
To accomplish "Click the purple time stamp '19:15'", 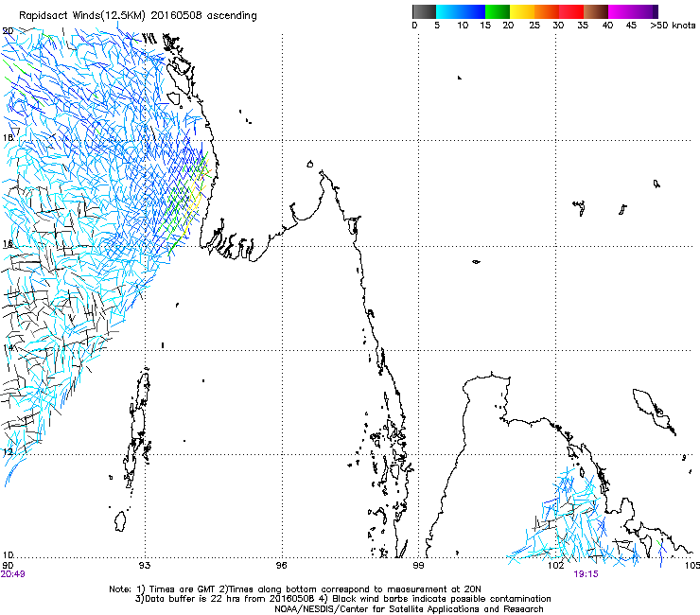I will tap(586, 574).
